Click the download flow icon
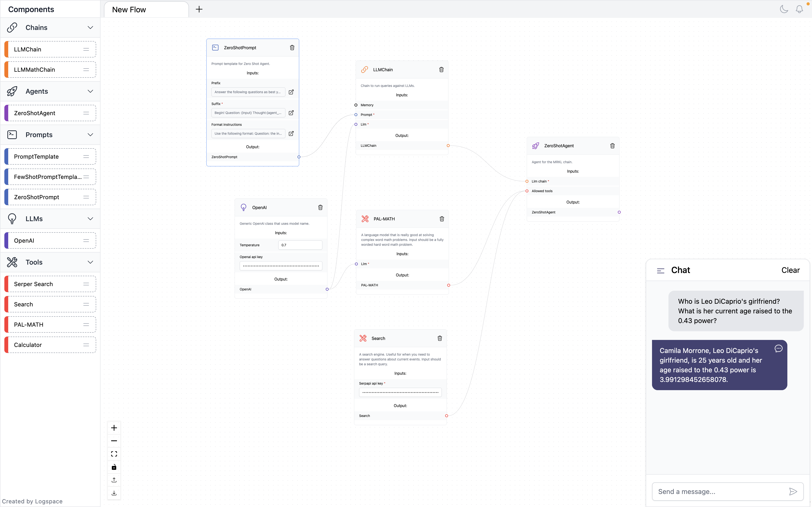The height and width of the screenshot is (507, 812). [114, 493]
